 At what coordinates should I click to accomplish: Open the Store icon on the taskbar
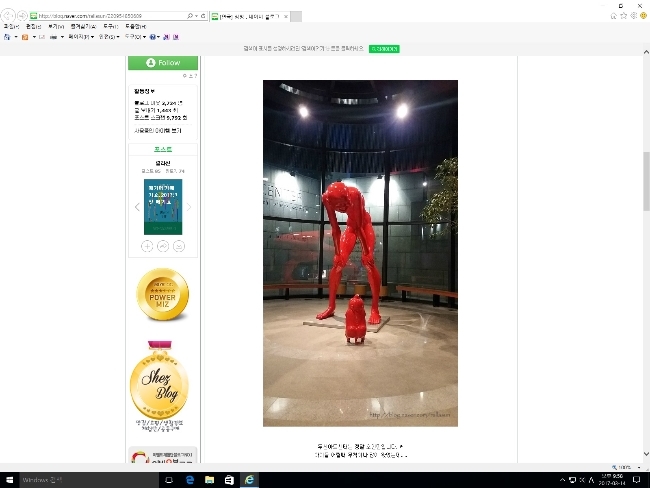tap(229, 480)
